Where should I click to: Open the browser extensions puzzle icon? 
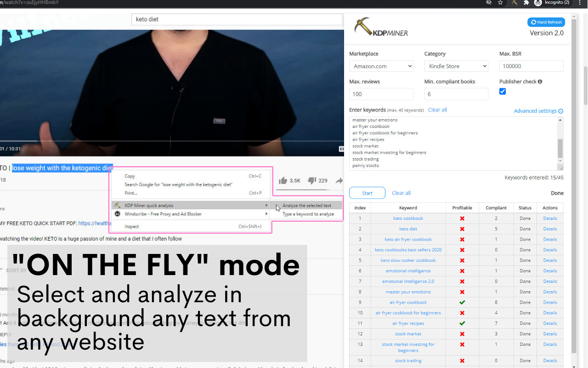(526, 3)
